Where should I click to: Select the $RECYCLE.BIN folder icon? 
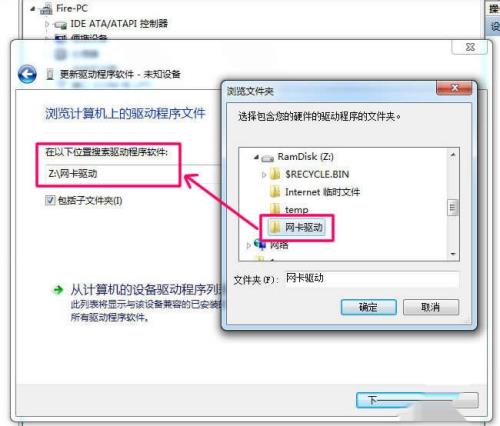tap(275, 174)
